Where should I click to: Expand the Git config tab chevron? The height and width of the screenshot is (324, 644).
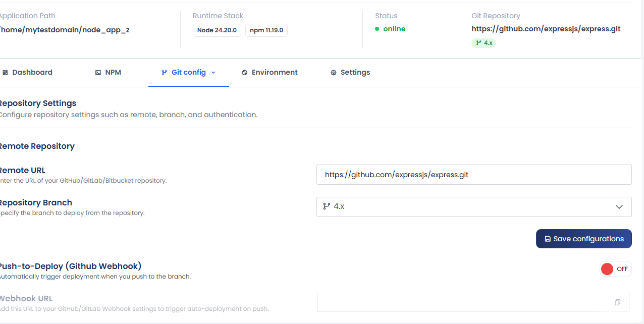(x=213, y=73)
